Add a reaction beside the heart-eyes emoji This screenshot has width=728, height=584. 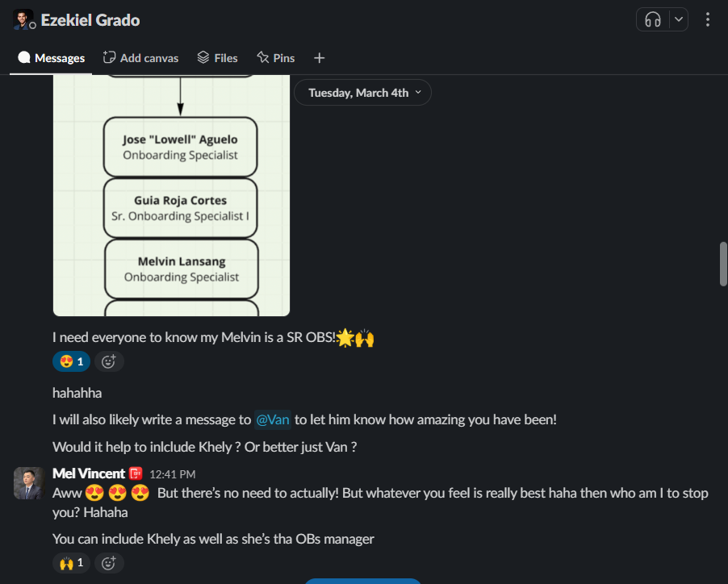pyautogui.click(x=109, y=361)
